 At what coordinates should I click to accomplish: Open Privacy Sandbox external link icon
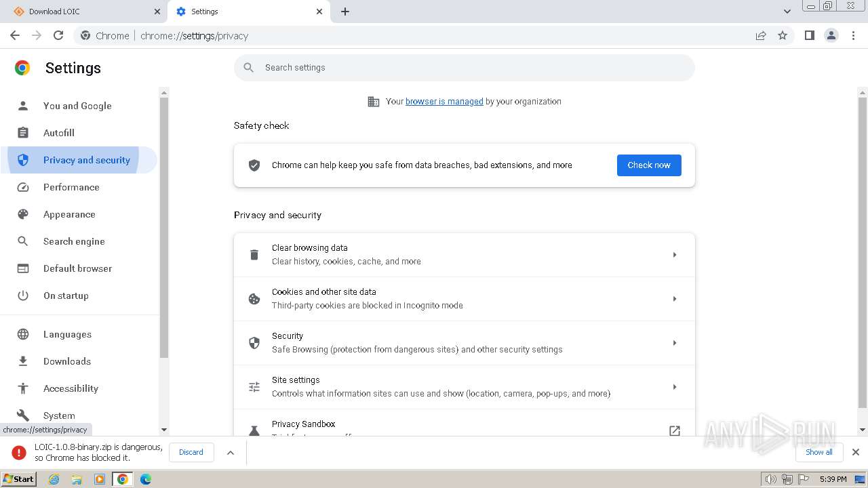coord(675,430)
